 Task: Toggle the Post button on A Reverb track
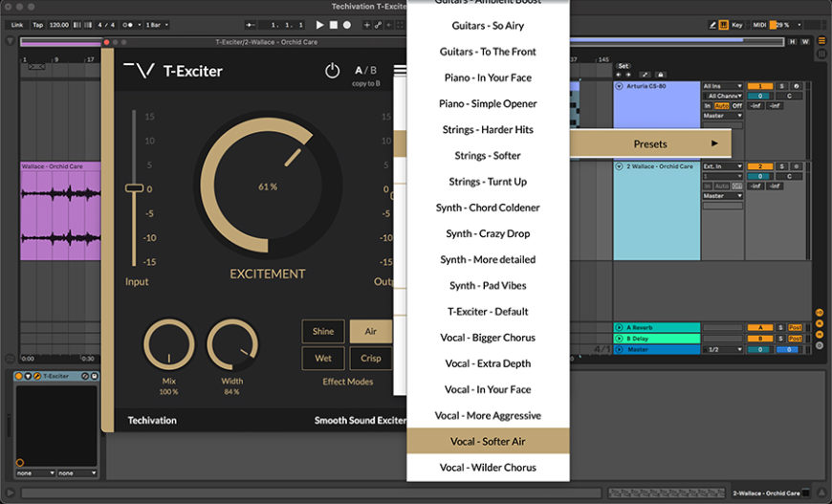(x=795, y=327)
